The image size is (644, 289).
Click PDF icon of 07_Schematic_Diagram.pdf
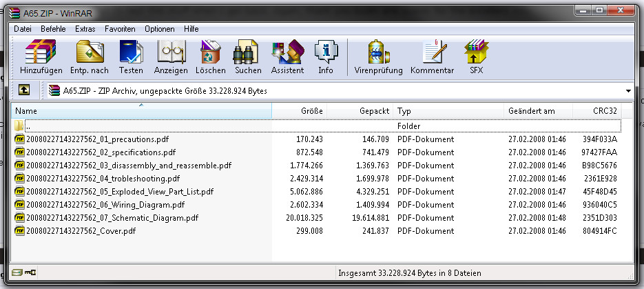pyautogui.click(x=20, y=218)
